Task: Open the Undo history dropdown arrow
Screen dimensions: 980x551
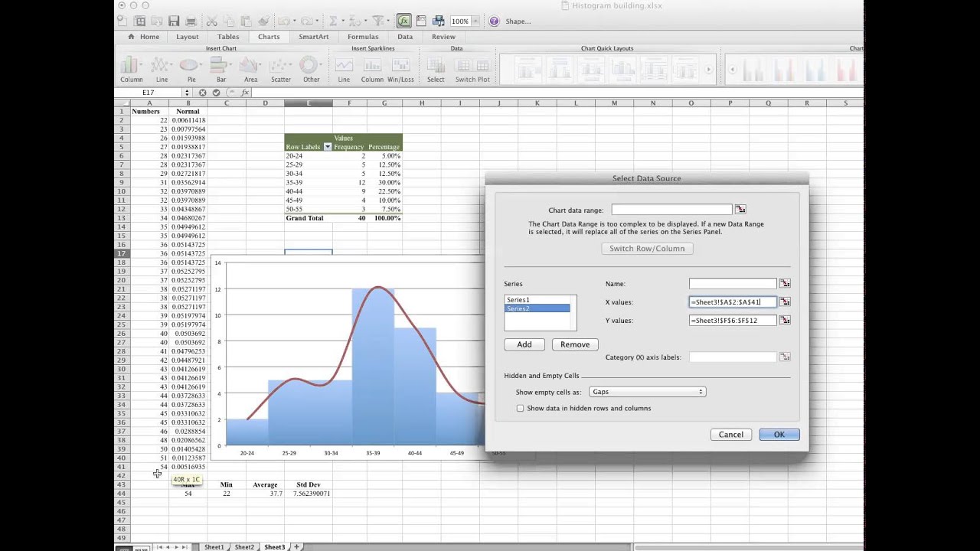Action: tap(295, 21)
